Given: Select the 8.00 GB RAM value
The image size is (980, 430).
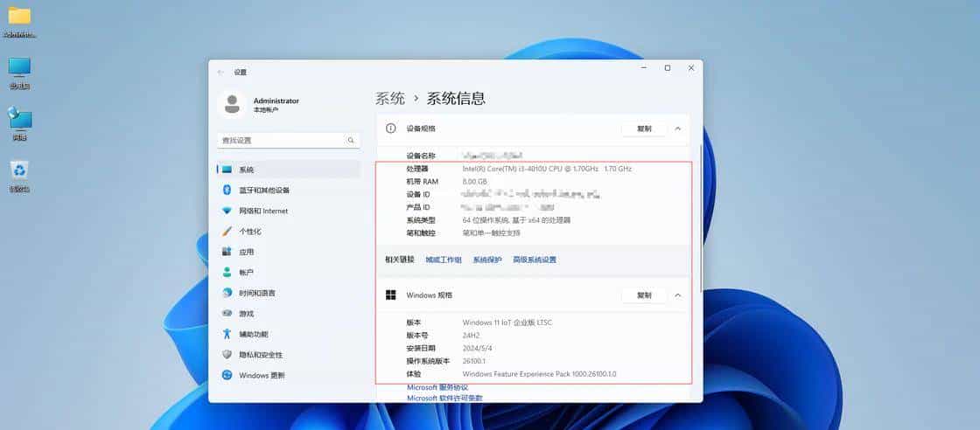Looking at the screenshot, I should click(474, 182).
